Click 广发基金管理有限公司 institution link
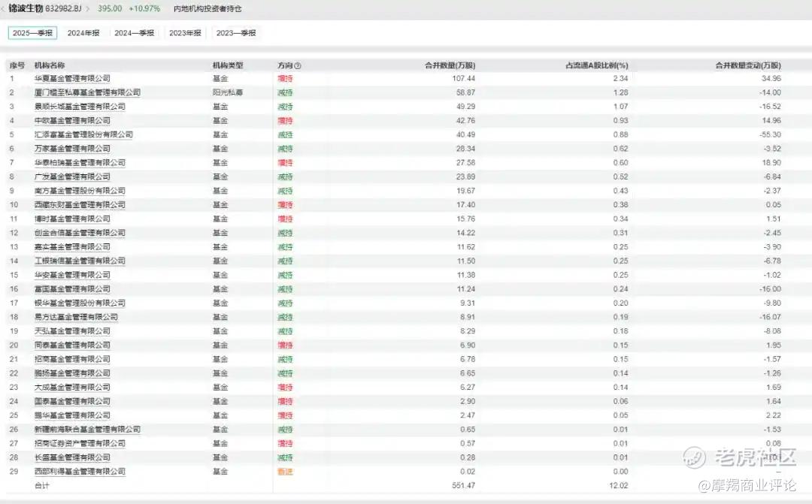The height and width of the screenshot is (504, 812). [72, 177]
